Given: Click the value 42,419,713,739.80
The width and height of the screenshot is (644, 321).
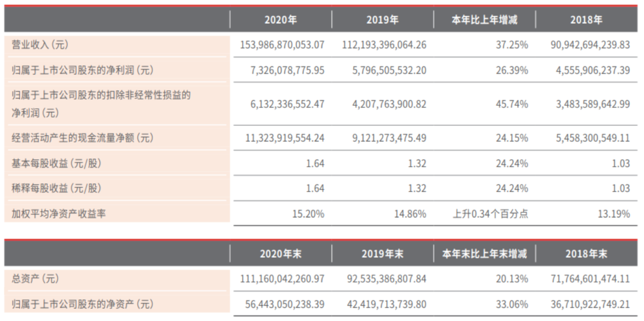Looking at the screenshot, I should pos(386,304).
